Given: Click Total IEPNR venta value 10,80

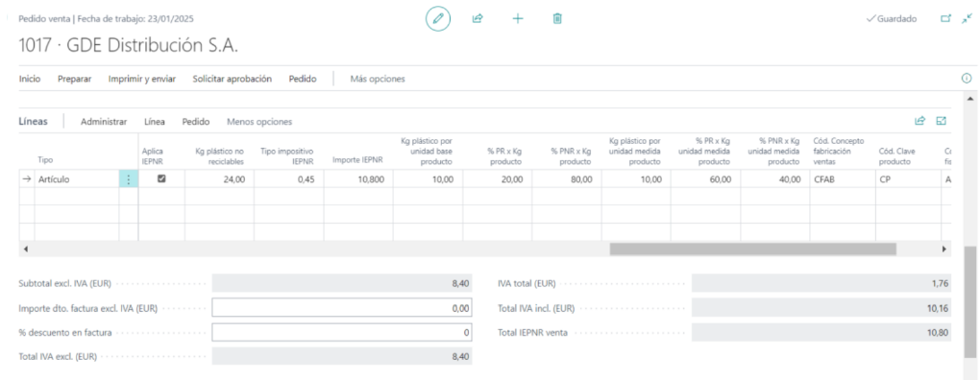Looking at the screenshot, I should click(821, 333).
